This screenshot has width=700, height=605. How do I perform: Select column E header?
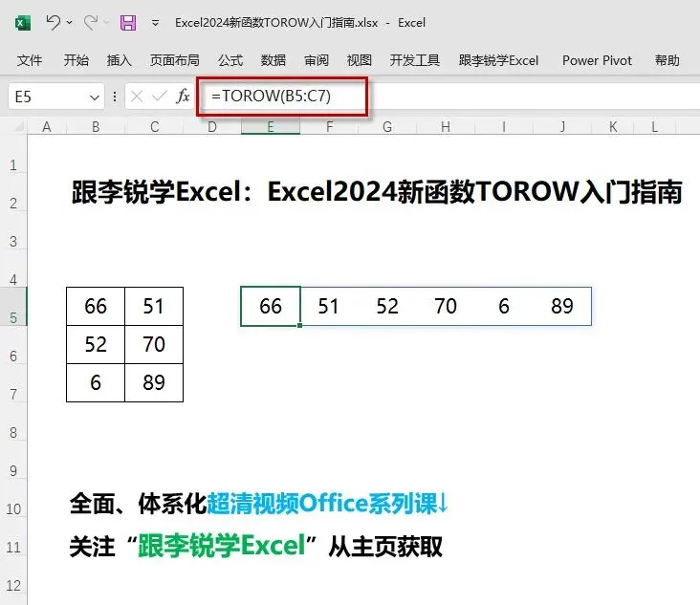click(271, 127)
